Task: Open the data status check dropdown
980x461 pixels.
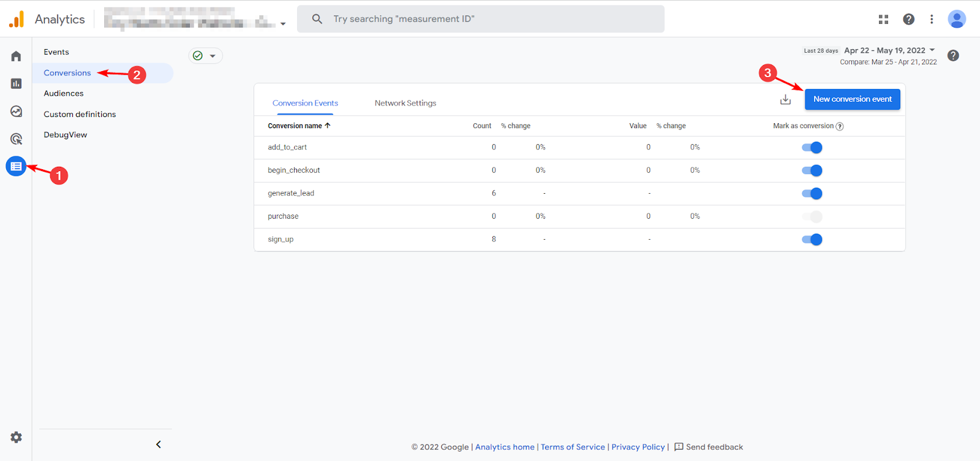Action: (x=205, y=56)
